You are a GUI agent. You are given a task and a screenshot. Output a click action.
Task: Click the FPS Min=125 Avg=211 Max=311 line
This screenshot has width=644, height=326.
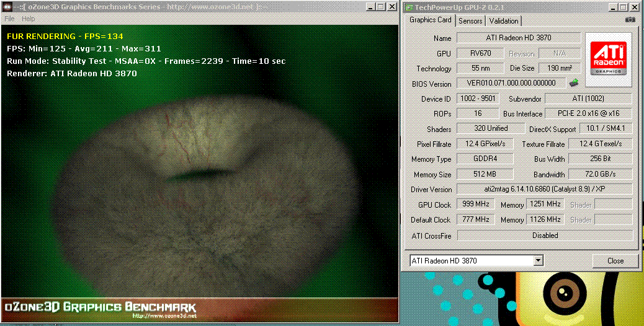(x=84, y=48)
